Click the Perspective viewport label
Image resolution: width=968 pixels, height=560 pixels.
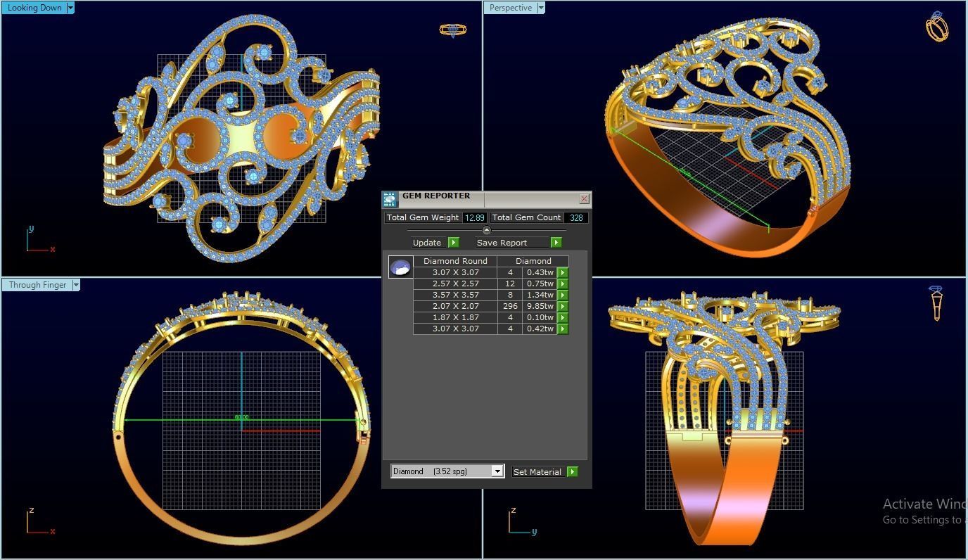[x=511, y=8]
